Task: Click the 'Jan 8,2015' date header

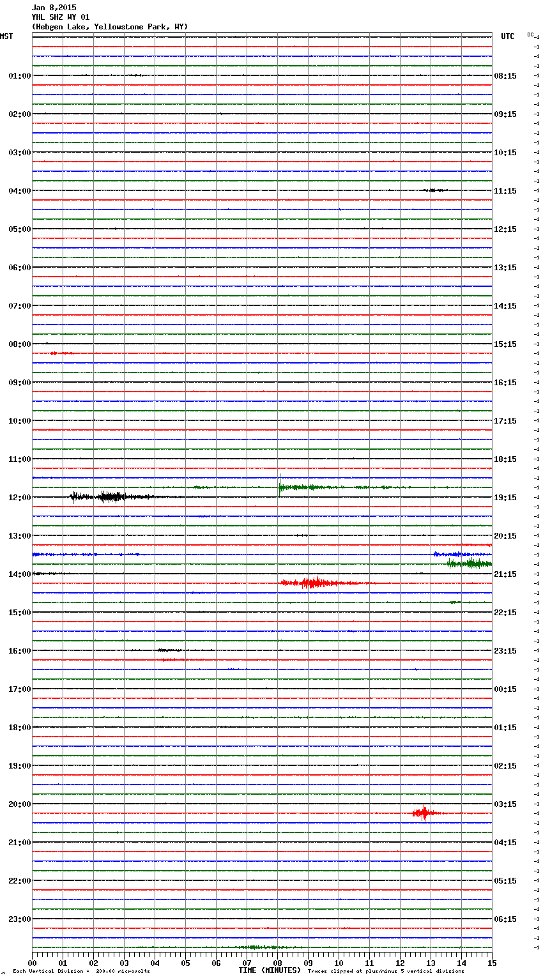Action: click(54, 8)
